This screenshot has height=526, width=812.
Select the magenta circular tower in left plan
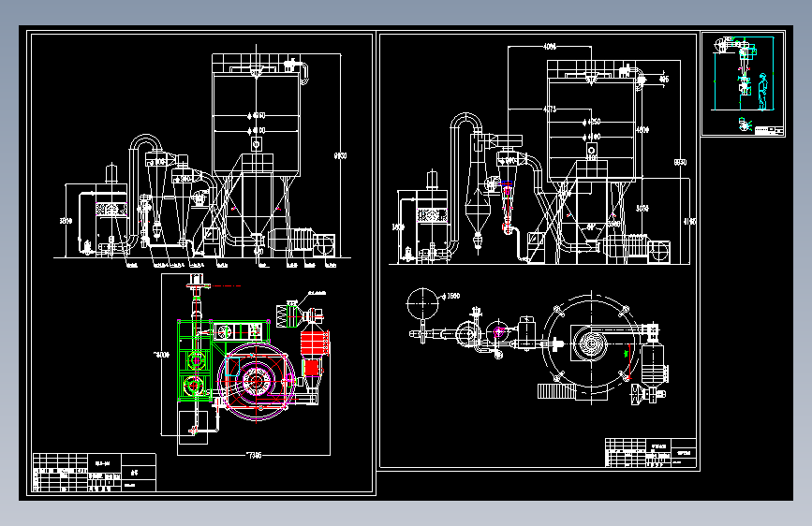pos(257,381)
